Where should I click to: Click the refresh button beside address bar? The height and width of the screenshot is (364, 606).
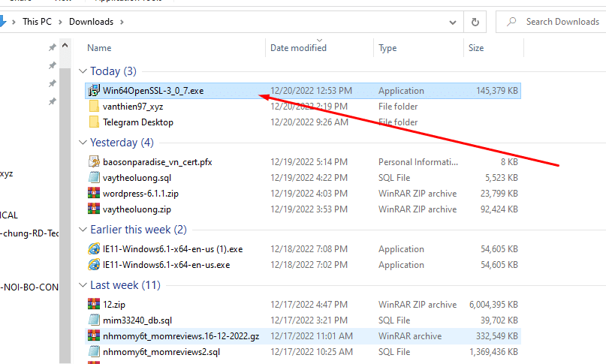click(475, 22)
